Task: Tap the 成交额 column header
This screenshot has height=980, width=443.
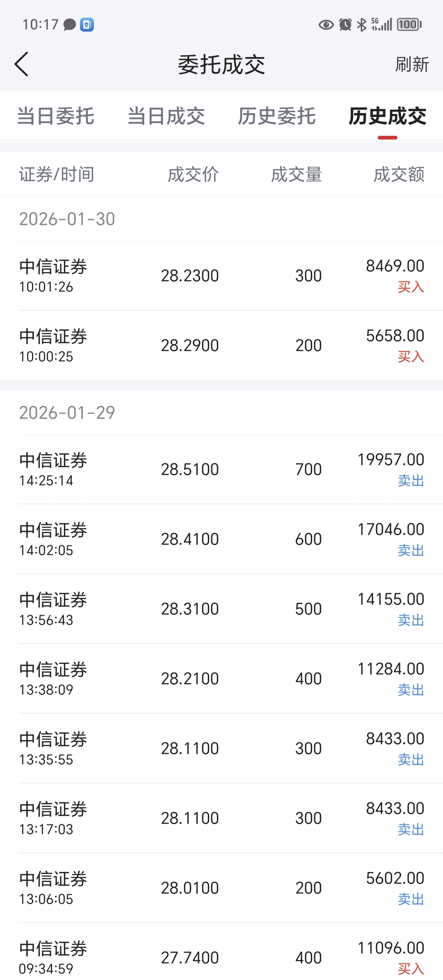Action: [399, 174]
